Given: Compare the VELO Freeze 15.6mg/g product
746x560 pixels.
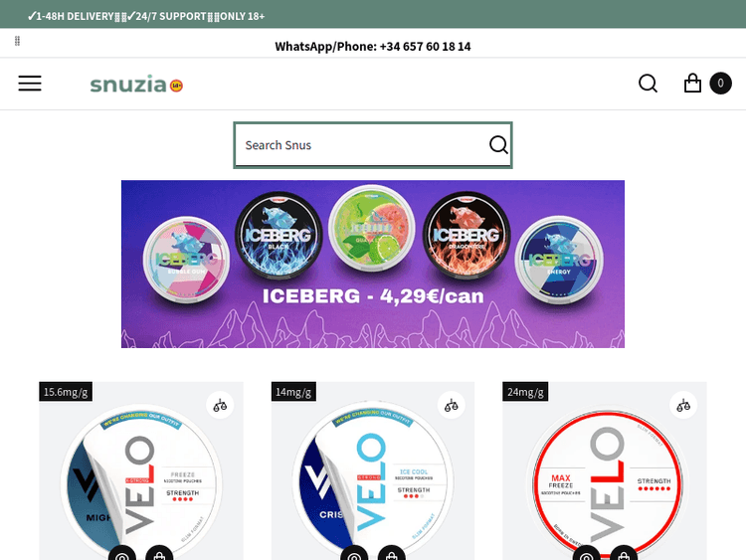Looking at the screenshot, I should (x=220, y=406).
